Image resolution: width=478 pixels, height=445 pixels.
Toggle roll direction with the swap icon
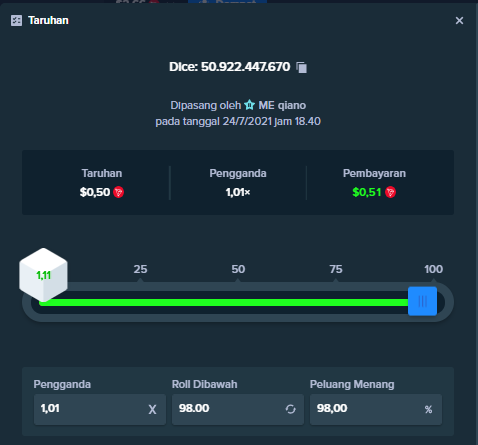[290, 409]
